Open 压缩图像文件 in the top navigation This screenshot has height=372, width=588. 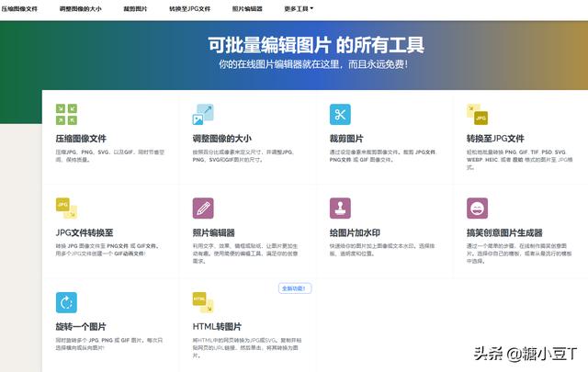(x=19, y=8)
